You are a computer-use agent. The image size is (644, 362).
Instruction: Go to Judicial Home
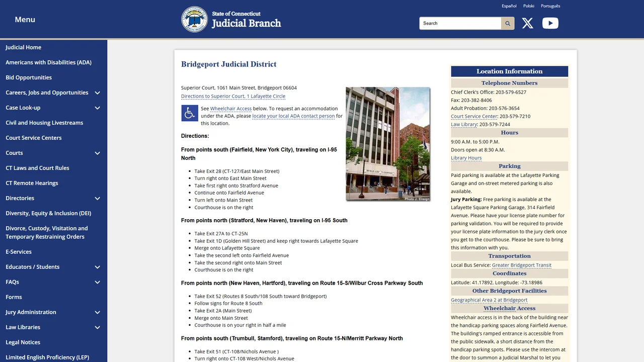[23, 47]
